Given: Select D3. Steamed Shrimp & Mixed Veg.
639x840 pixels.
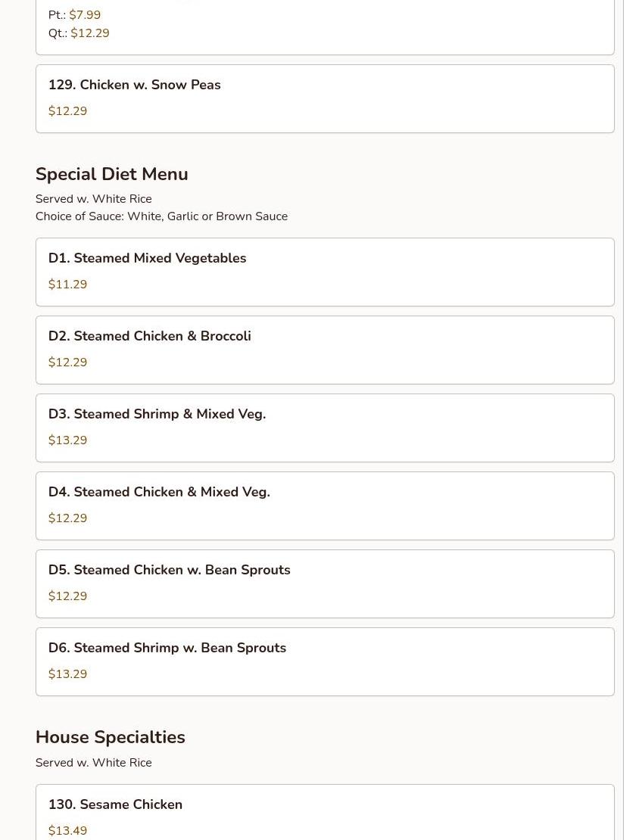Looking at the screenshot, I should tap(157, 414).
